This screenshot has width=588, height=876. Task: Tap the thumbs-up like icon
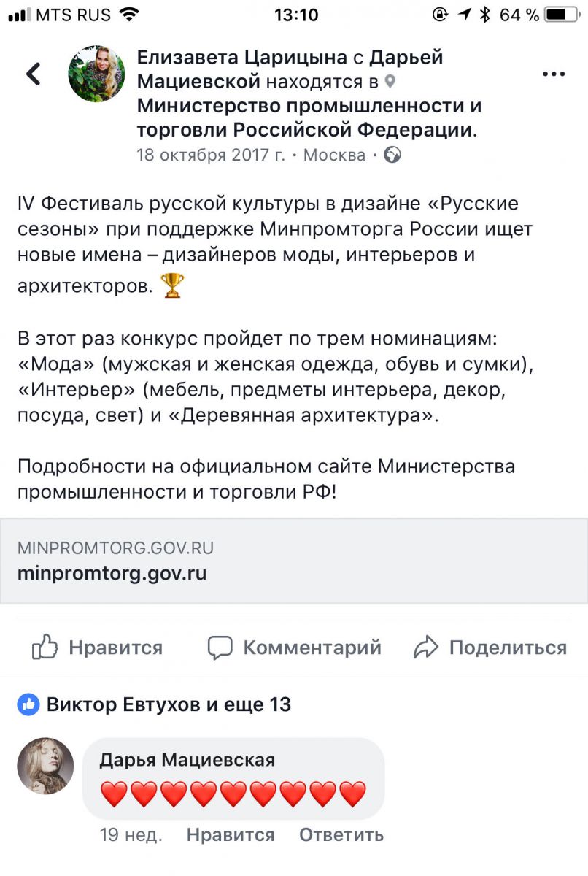point(45,648)
